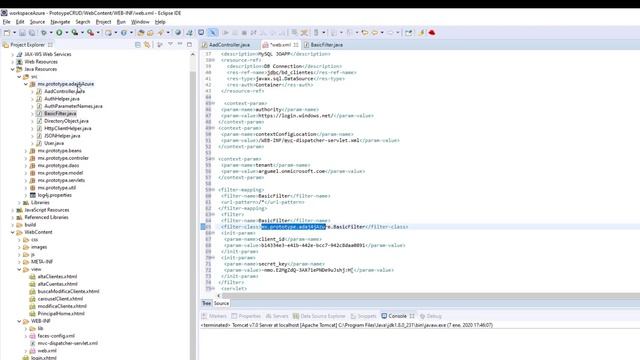Select HttpClientHelper.java in Project Explorer
The image size is (640, 360).
tap(67, 128)
